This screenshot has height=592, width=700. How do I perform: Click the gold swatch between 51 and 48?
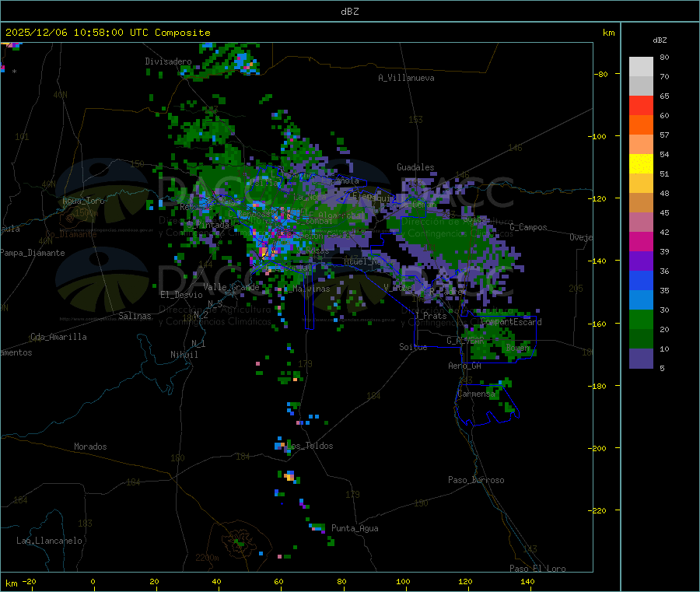641,184
